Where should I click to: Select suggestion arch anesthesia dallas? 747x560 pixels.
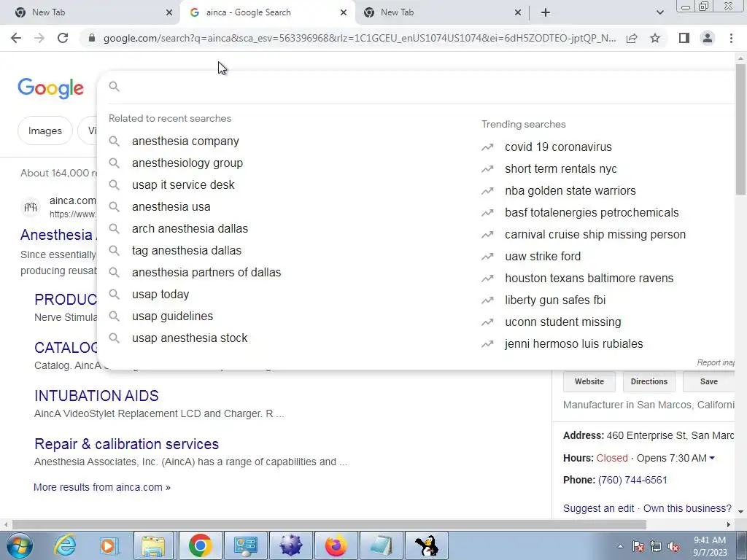(x=190, y=229)
